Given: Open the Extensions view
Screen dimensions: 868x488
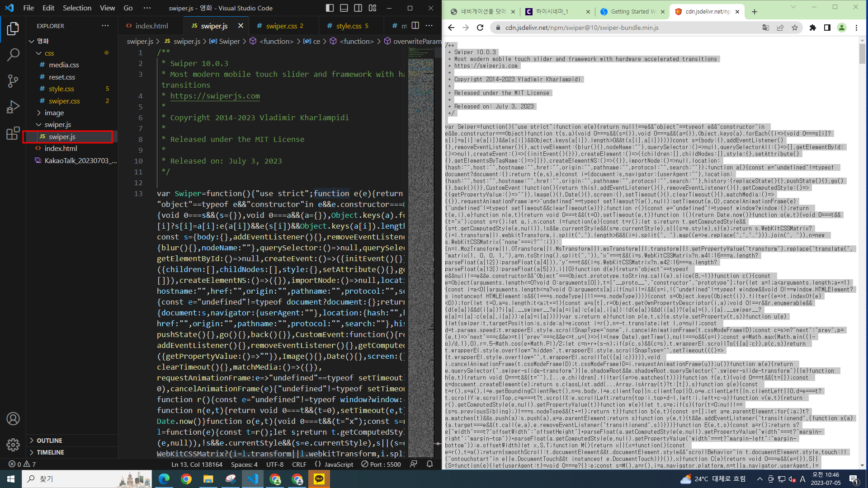Looking at the screenshot, I should pos(13,133).
